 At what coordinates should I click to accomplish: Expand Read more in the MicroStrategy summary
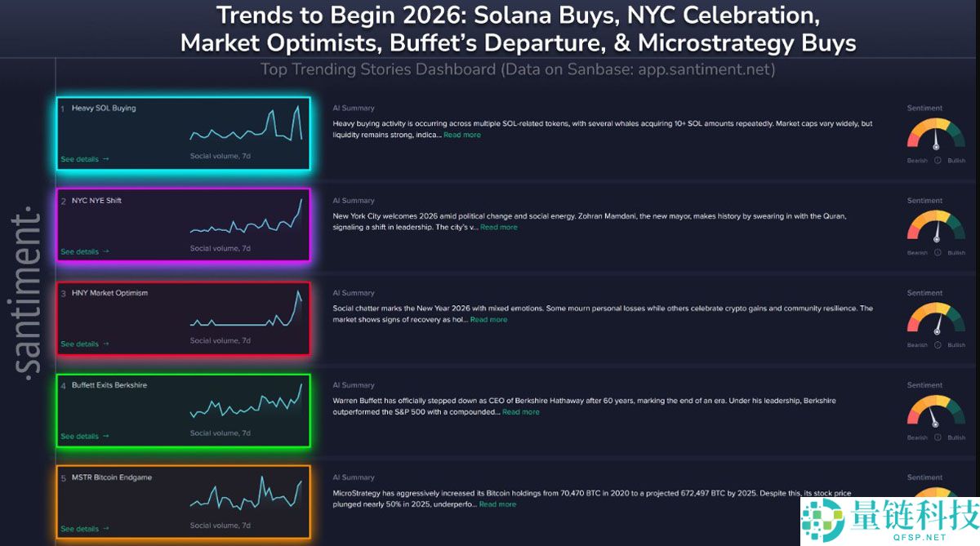497,504
